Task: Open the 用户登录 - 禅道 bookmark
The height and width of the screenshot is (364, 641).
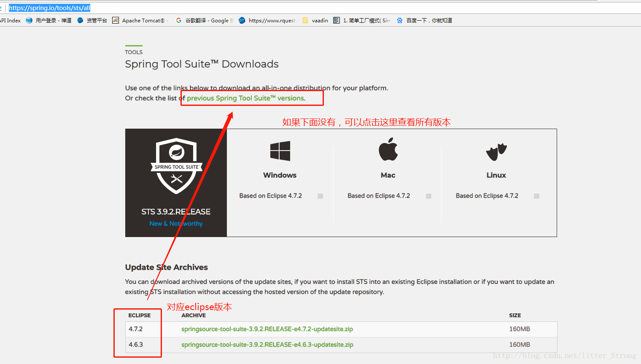Action: point(49,20)
